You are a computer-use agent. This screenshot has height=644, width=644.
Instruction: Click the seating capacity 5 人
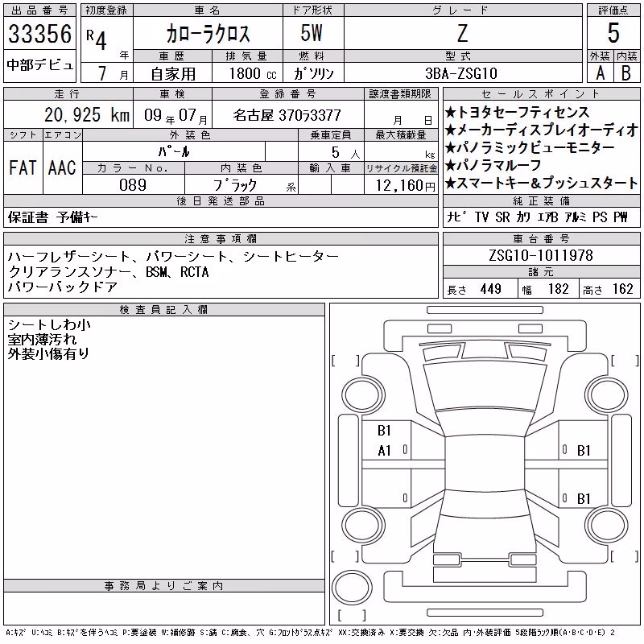coord(345,153)
